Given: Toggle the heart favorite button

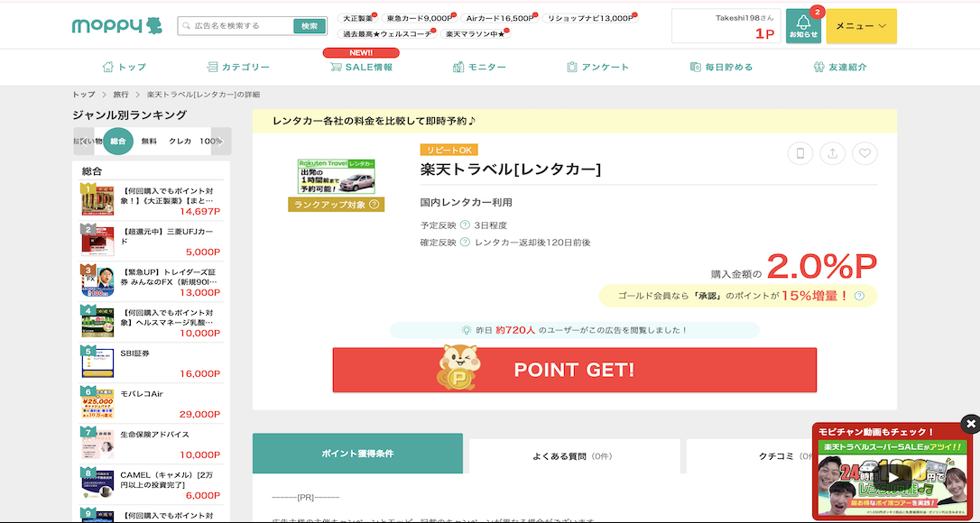Looking at the screenshot, I should point(864,154).
